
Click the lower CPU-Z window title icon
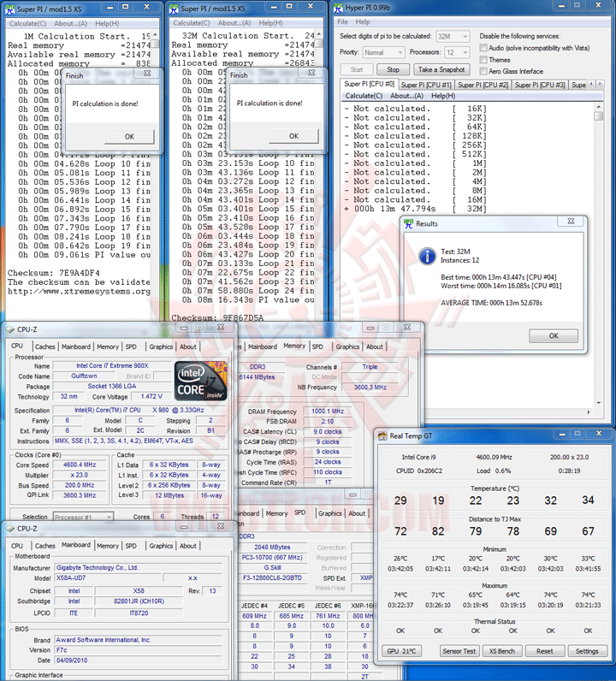pyautogui.click(x=9, y=529)
